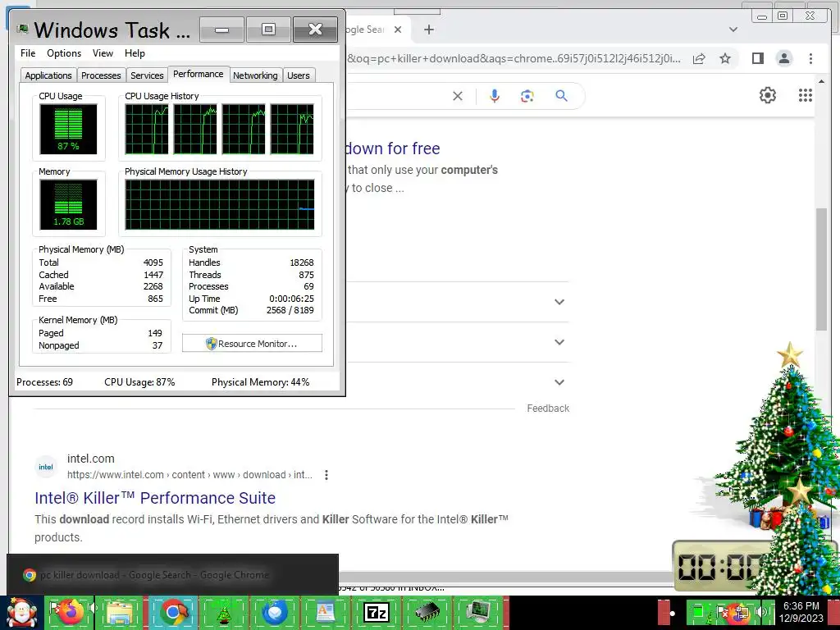Start Google voice search microphone
This screenshot has width=840, height=630.
[x=495, y=96]
